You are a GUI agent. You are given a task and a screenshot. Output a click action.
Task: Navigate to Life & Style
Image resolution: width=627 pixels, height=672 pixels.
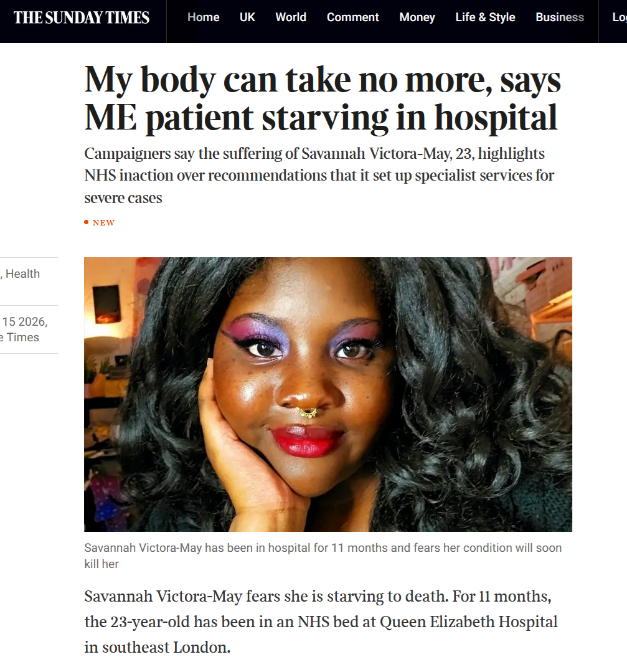[x=485, y=17]
